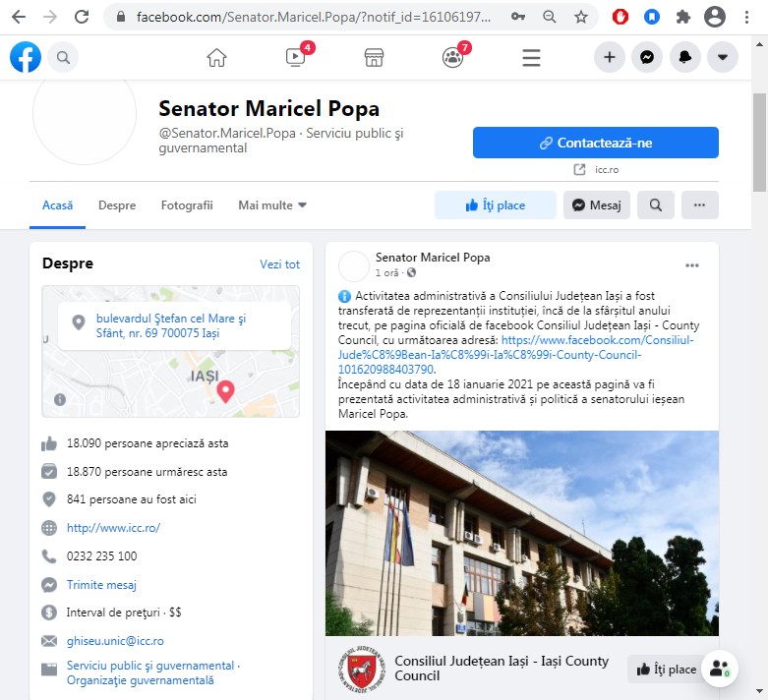768x700 pixels.
Task: Open Facebook Home via house icon
Action: point(216,58)
